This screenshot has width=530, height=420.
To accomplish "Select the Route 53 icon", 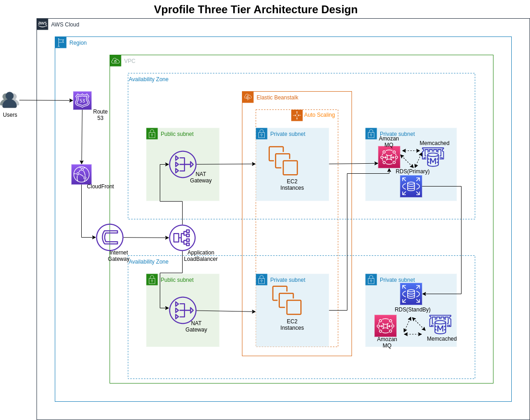I will point(81,101).
